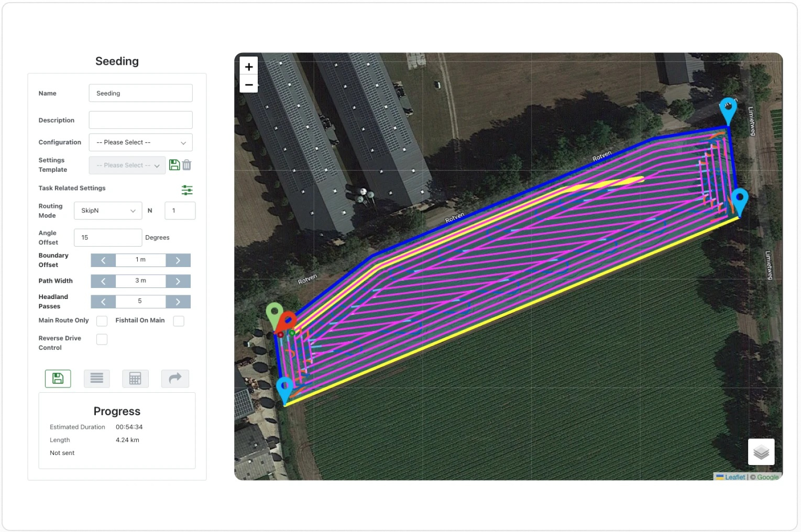This screenshot has width=801, height=532.
Task: Decrease the Path Width value
Action: [x=103, y=281]
